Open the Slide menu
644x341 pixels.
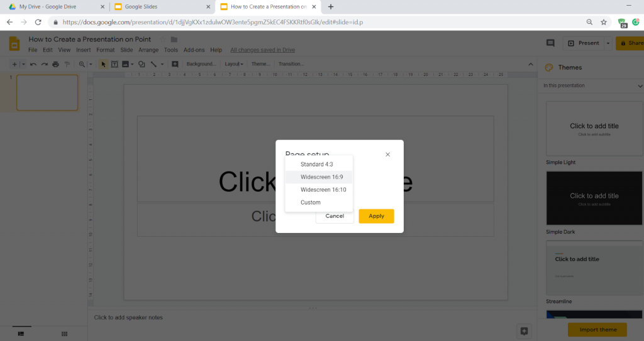(126, 50)
